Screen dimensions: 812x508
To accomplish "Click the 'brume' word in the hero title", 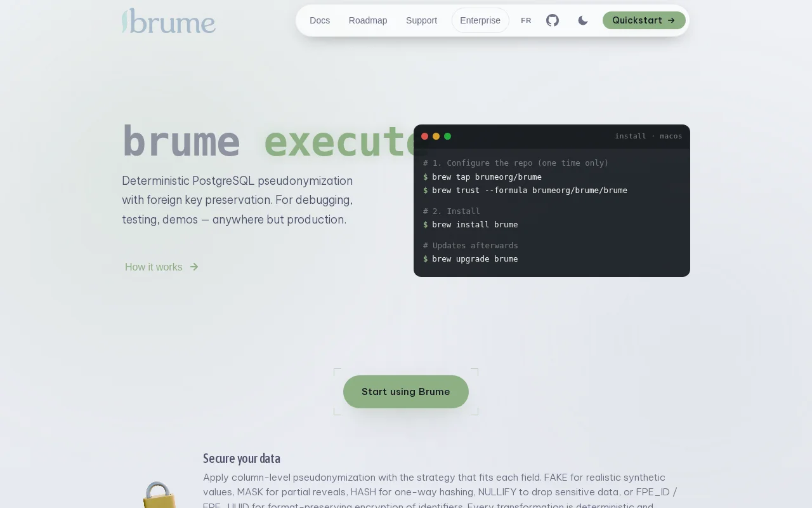I will point(181,141).
